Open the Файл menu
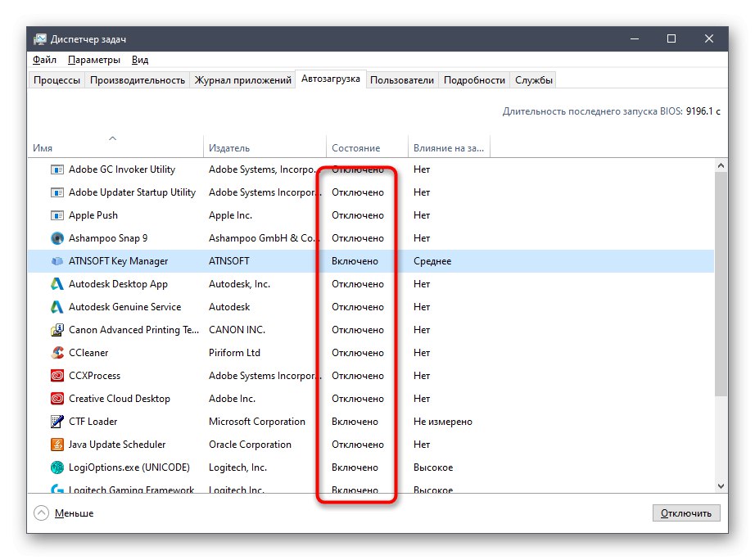The height and width of the screenshot is (560, 755). point(44,60)
